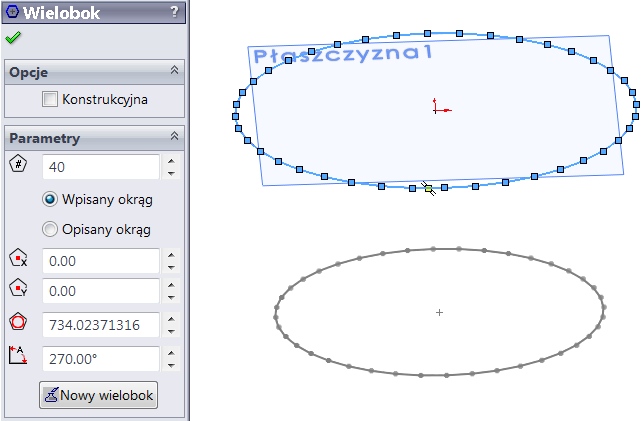Increase the number of sides with up arrow
This screenshot has height=421, width=644.
pos(171,161)
